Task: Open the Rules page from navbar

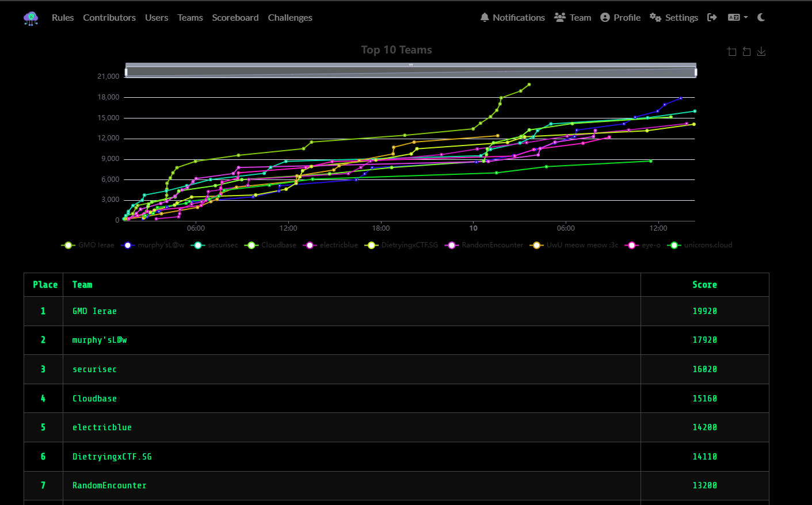Action: click(63, 18)
